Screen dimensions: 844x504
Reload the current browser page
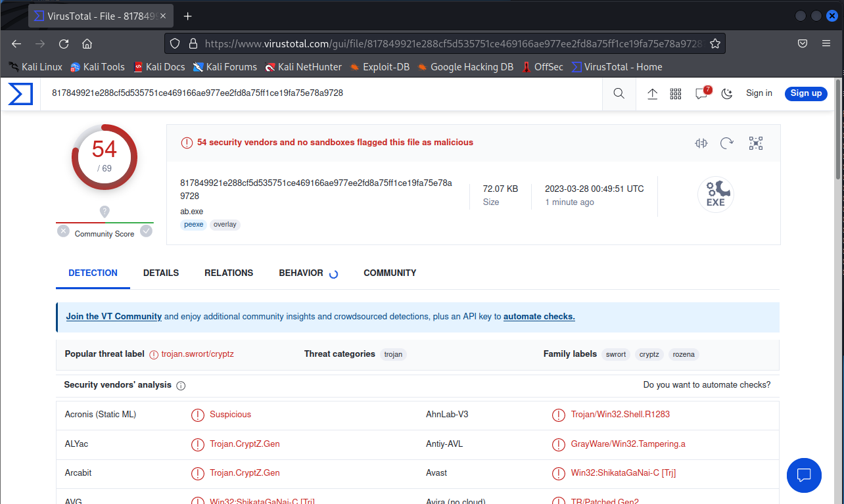point(64,43)
